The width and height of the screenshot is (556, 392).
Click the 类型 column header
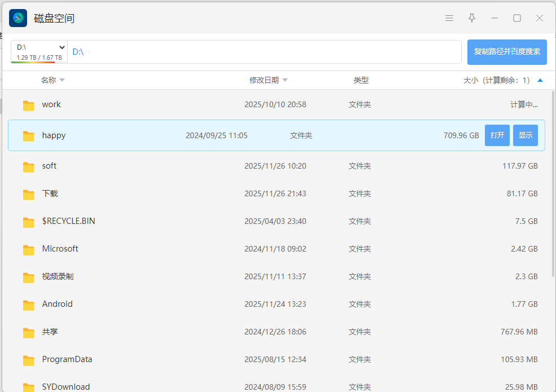[361, 80]
